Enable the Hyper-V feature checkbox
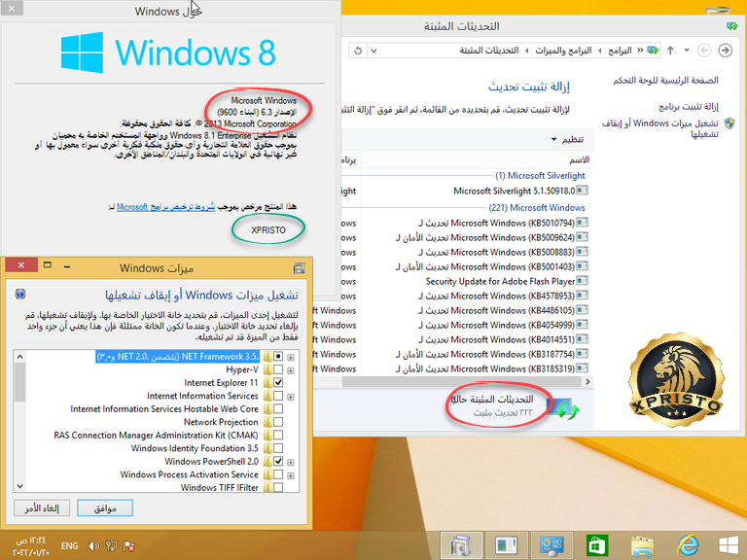This screenshot has width=747, height=560. [278, 369]
